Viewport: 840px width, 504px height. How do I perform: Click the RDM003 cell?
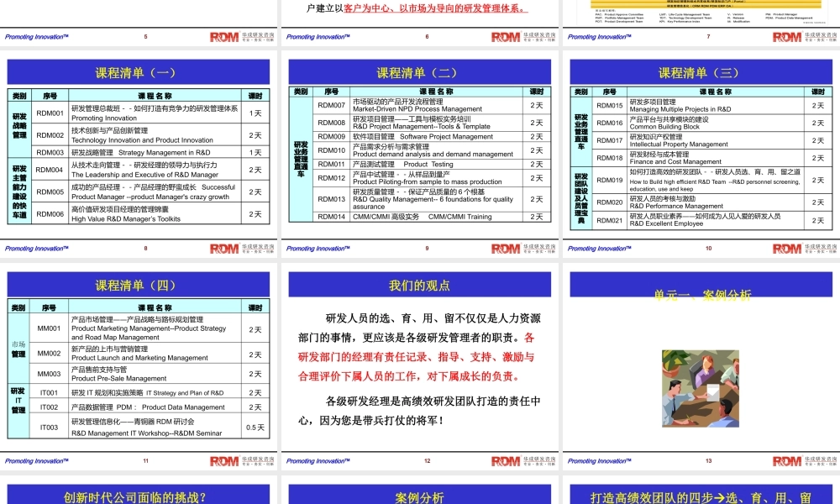(50, 153)
